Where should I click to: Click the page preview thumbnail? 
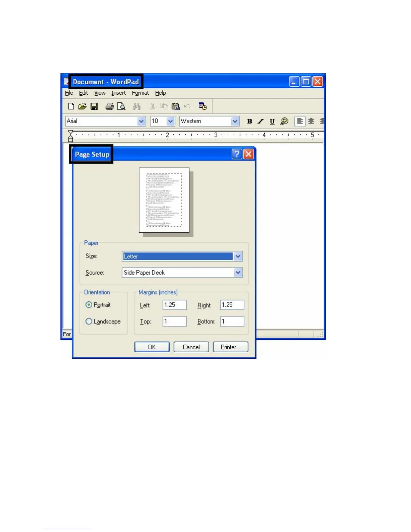[164, 200]
